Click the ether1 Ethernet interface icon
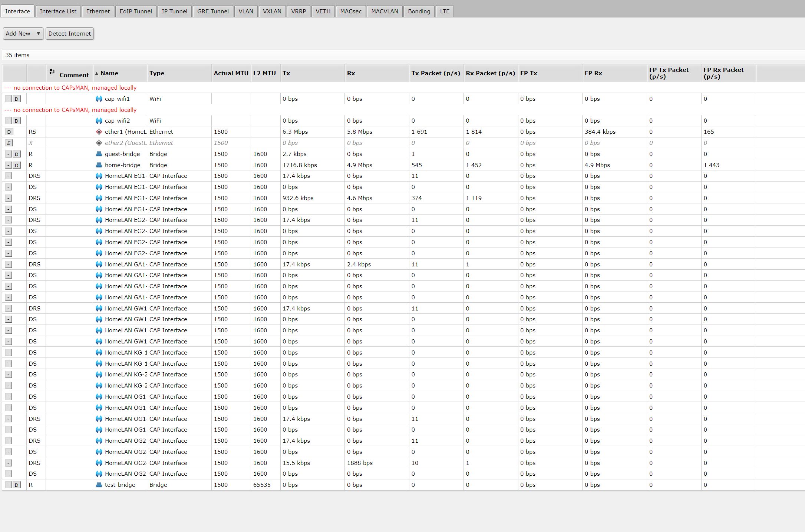The height and width of the screenshot is (532, 805). click(x=99, y=132)
